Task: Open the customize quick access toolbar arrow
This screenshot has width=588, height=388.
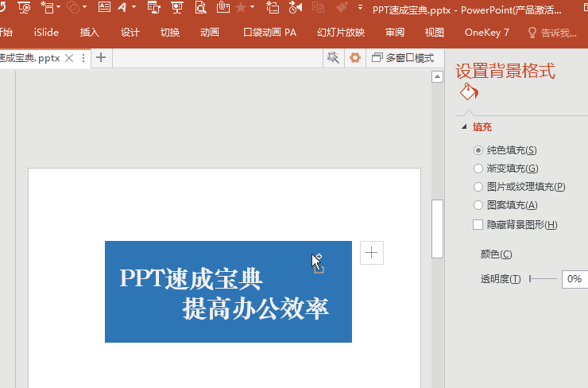Action: tap(361, 7)
